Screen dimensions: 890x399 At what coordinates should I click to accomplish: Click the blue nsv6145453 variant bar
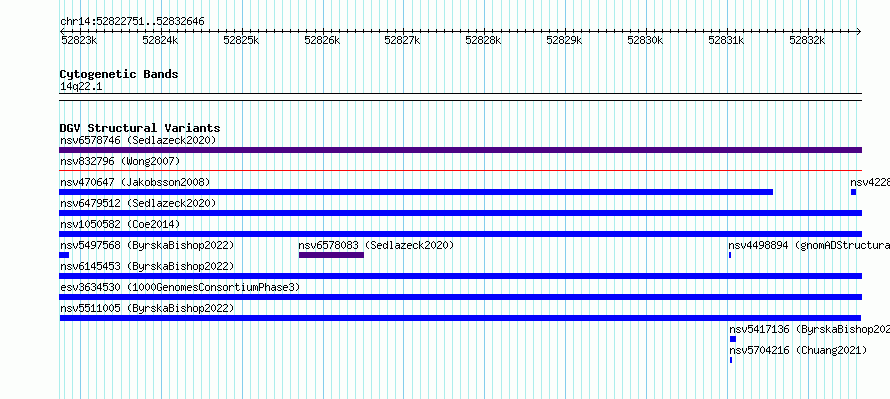point(460,276)
